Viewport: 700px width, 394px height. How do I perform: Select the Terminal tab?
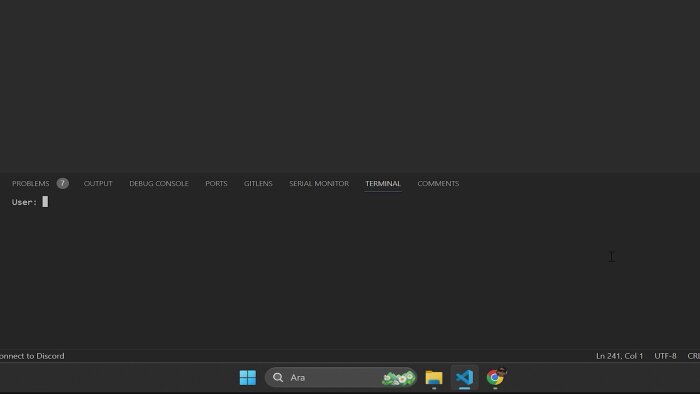pyautogui.click(x=383, y=183)
